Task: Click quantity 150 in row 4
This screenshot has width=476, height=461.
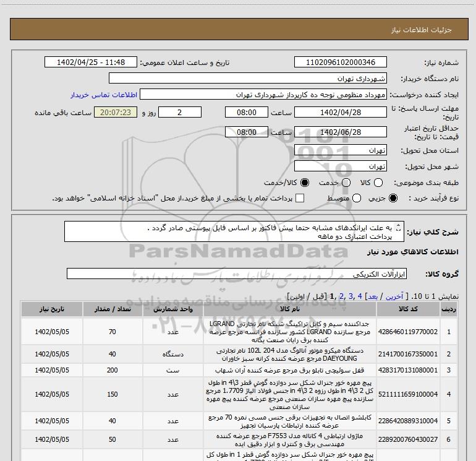Action: pos(113,394)
